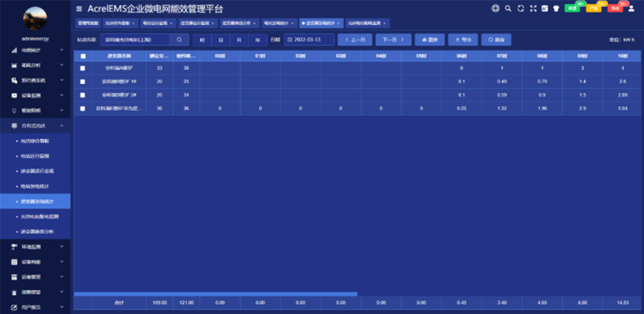This screenshot has height=314, width=644.
Task: Click the 上一日 previous day button
Action: click(x=355, y=39)
